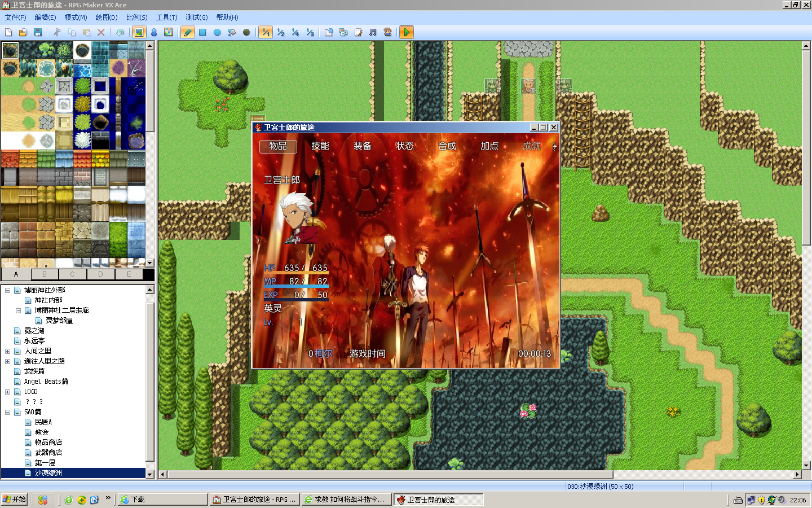This screenshot has height=508, width=812.
Task: Select the Pencil drawing tool
Action: tap(188, 32)
